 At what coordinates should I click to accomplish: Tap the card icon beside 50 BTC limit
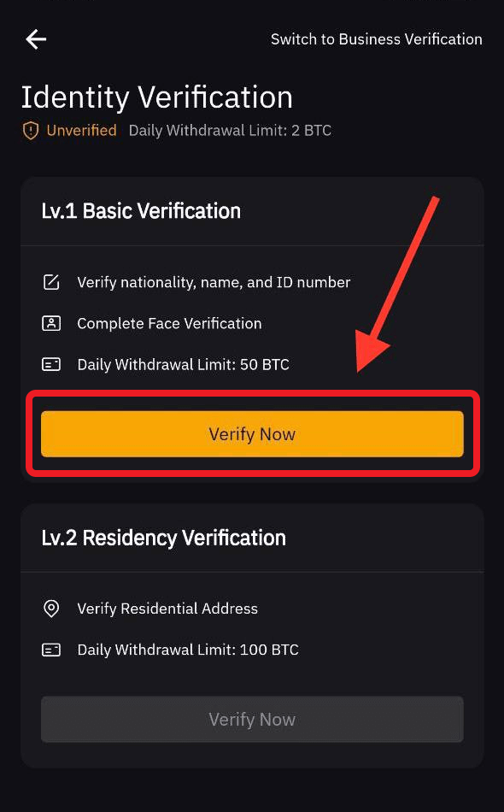pos(50,365)
